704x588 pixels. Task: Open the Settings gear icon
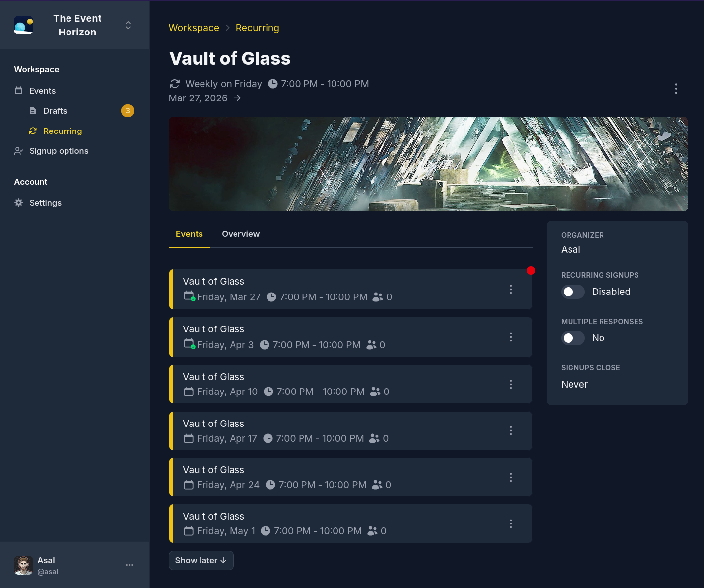18,203
